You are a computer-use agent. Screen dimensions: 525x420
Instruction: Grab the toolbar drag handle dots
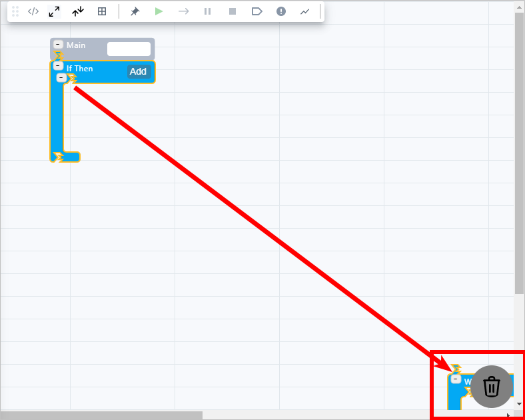pyautogui.click(x=15, y=11)
